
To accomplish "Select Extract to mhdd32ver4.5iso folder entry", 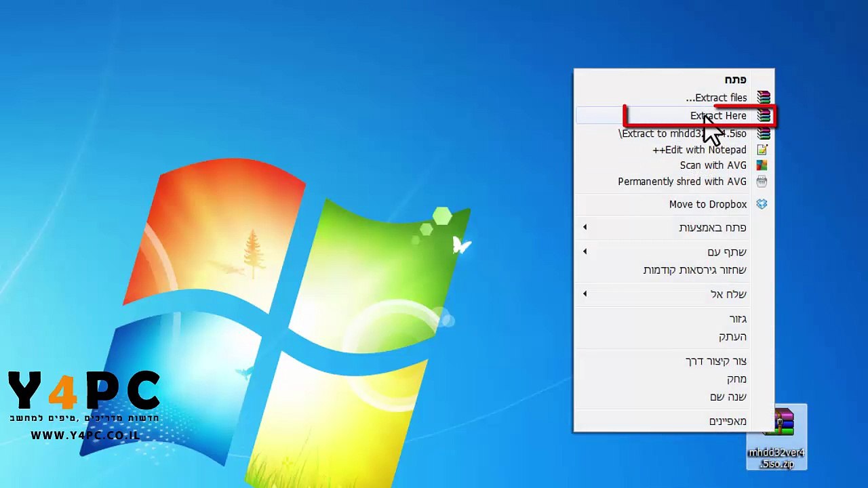I will [x=674, y=134].
